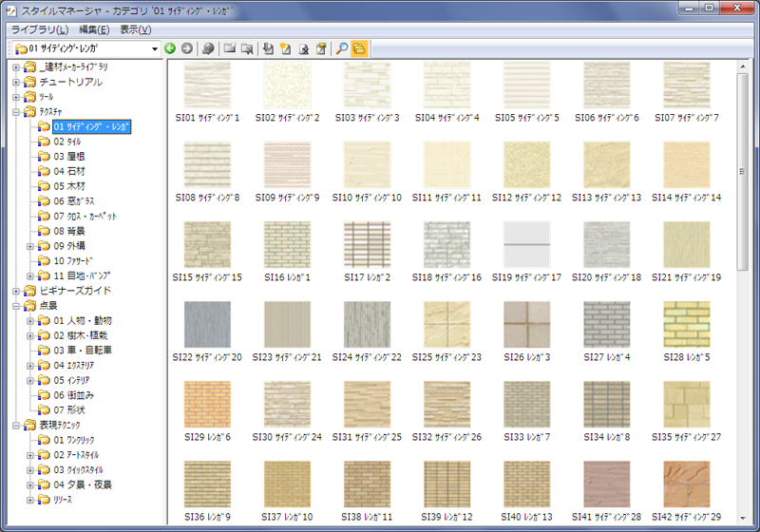Image resolution: width=760 pixels, height=532 pixels.
Task: Toggle the folder tree view toolbar button
Action: [x=359, y=48]
